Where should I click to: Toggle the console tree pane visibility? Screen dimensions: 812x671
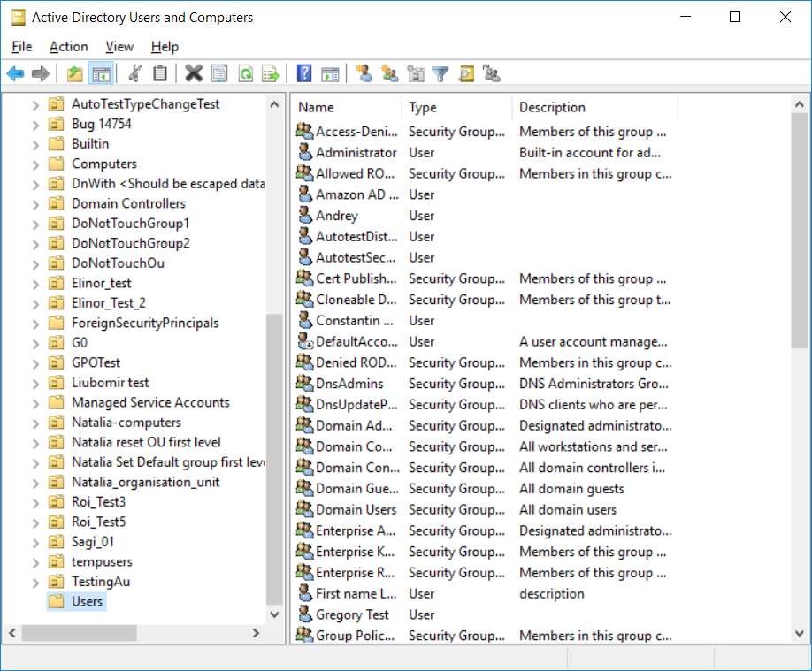[x=102, y=73]
